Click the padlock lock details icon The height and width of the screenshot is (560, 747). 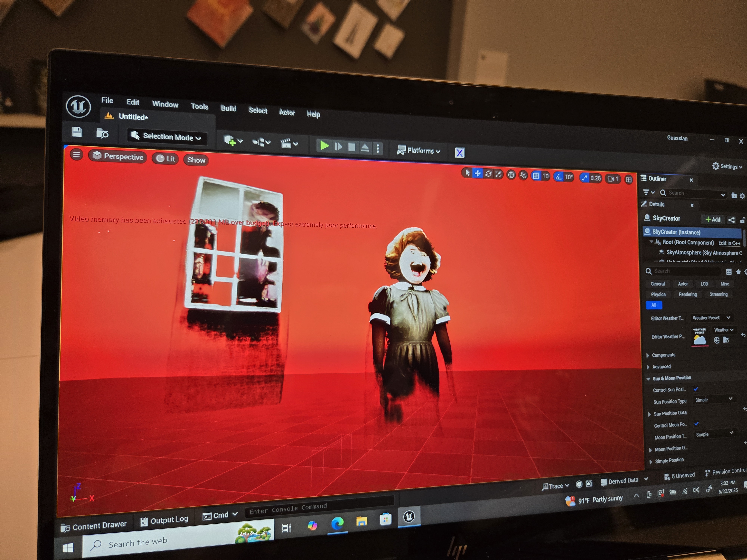click(743, 220)
